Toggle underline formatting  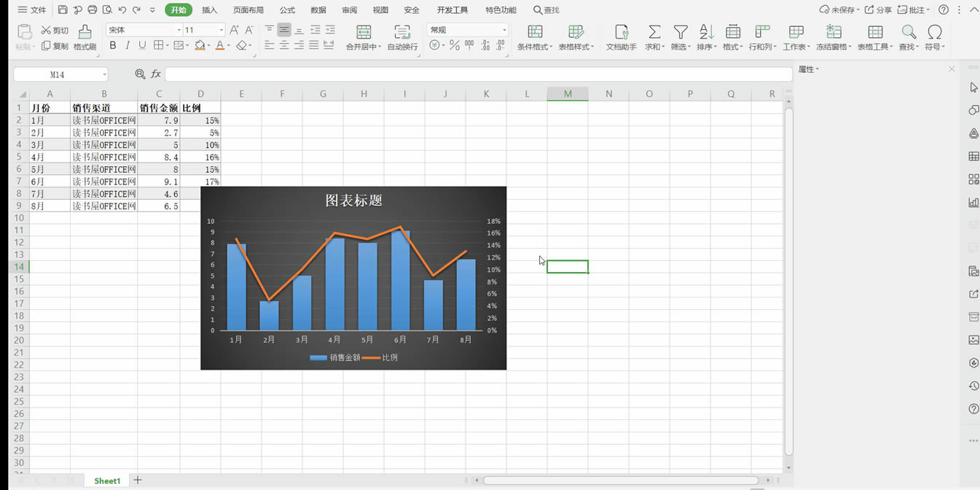(142, 45)
